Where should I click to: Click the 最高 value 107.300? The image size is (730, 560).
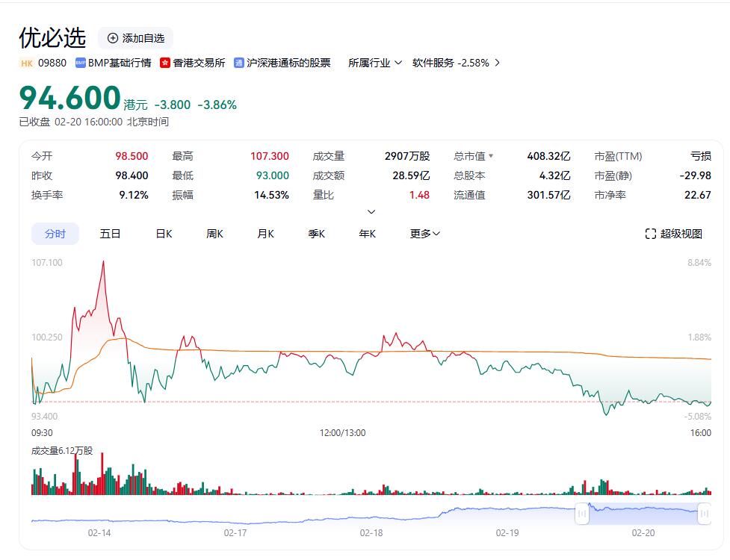pos(270,156)
